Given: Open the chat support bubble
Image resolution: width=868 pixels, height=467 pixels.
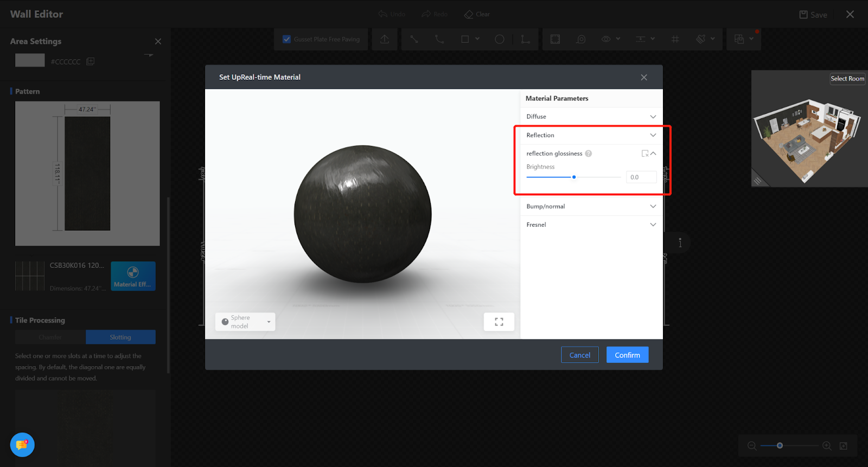Looking at the screenshot, I should point(22,445).
